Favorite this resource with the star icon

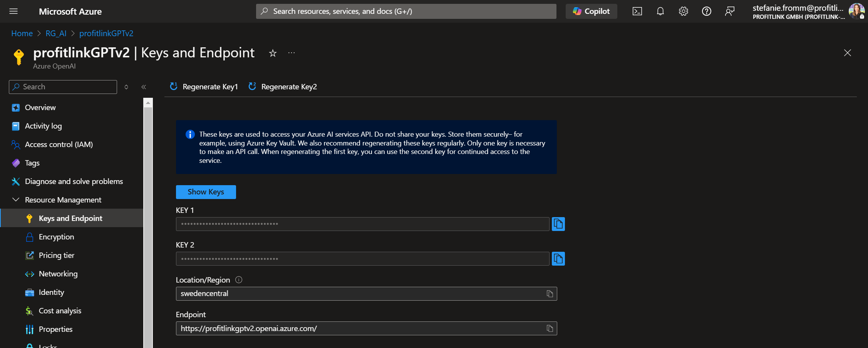pyautogui.click(x=273, y=53)
